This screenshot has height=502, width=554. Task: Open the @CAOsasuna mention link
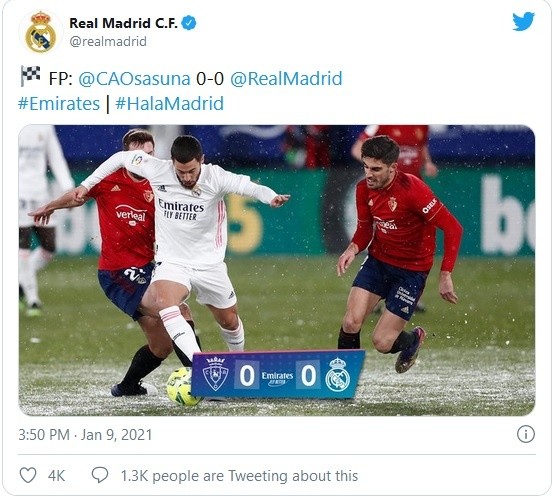(x=134, y=78)
